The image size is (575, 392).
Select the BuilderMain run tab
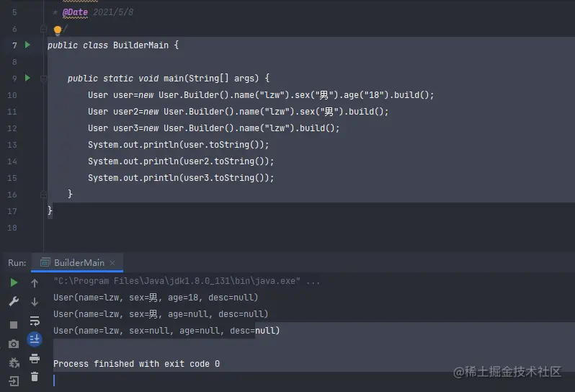pyautogui.click(x=77, y=262)
